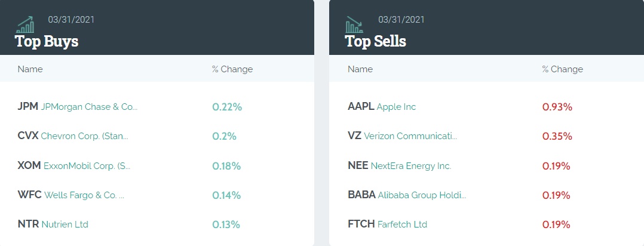Click the Name column header in Top Sells

coord(360,69)
